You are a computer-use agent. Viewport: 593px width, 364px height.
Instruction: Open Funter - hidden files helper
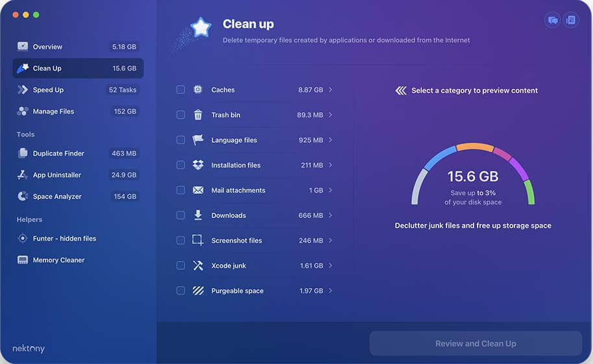[78, 238]
